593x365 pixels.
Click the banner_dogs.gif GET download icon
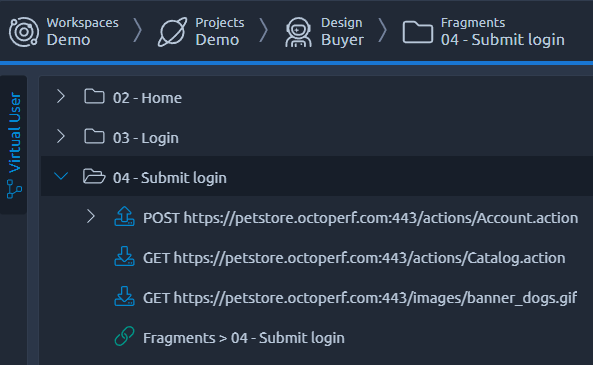(x=124, y=297)
